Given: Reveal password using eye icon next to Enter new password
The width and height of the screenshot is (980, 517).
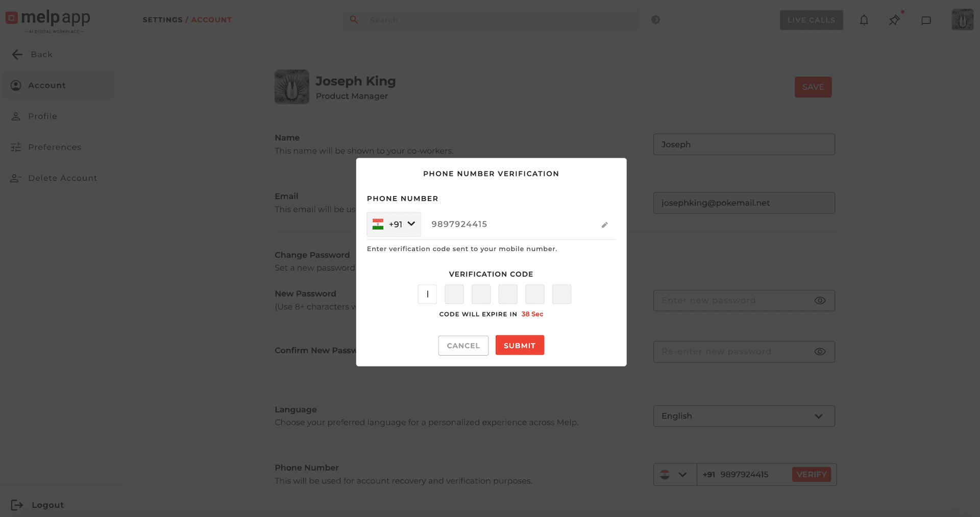Looking at the screenshot, I should 820,301.
